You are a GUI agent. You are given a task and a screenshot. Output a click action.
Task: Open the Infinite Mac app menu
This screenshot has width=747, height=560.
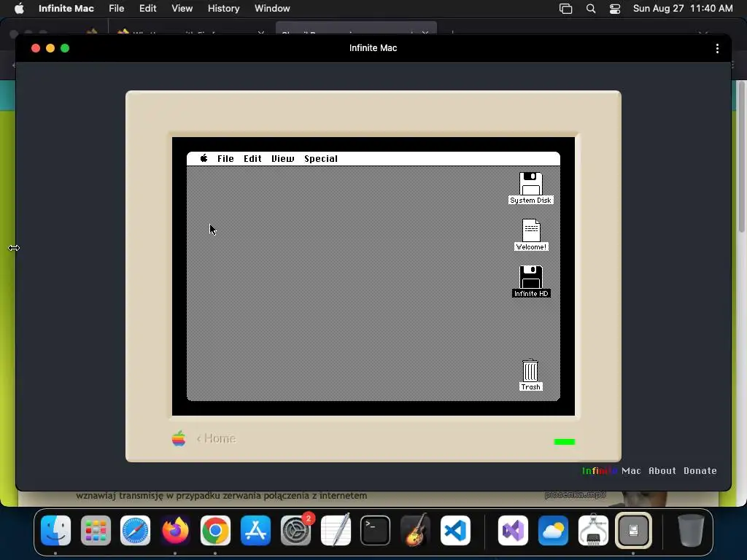pos(66,9)
